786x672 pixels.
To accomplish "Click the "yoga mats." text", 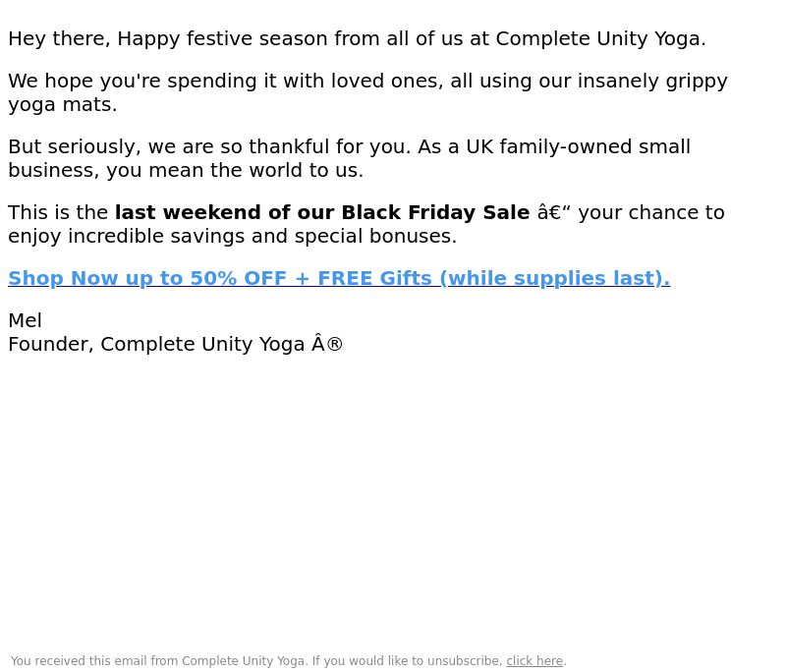I will [62, 104].
